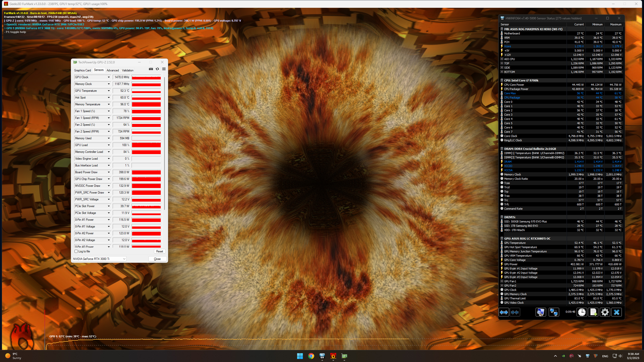Click HWiNFO reset clock icon
644x362 pixels.
582,312
